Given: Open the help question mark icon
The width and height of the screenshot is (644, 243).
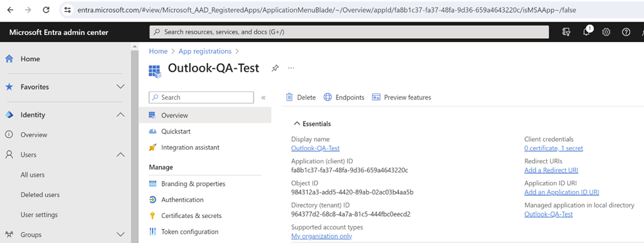Looking at the screenshot, I should (626, 32).
